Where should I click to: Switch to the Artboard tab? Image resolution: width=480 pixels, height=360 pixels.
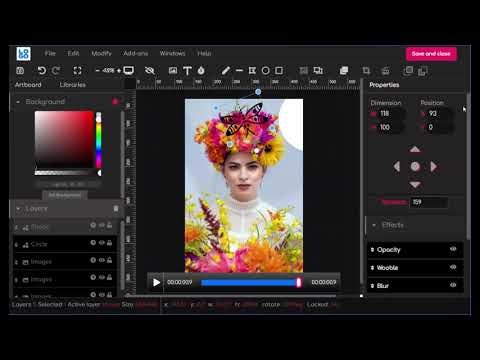(x=28, y=85)
